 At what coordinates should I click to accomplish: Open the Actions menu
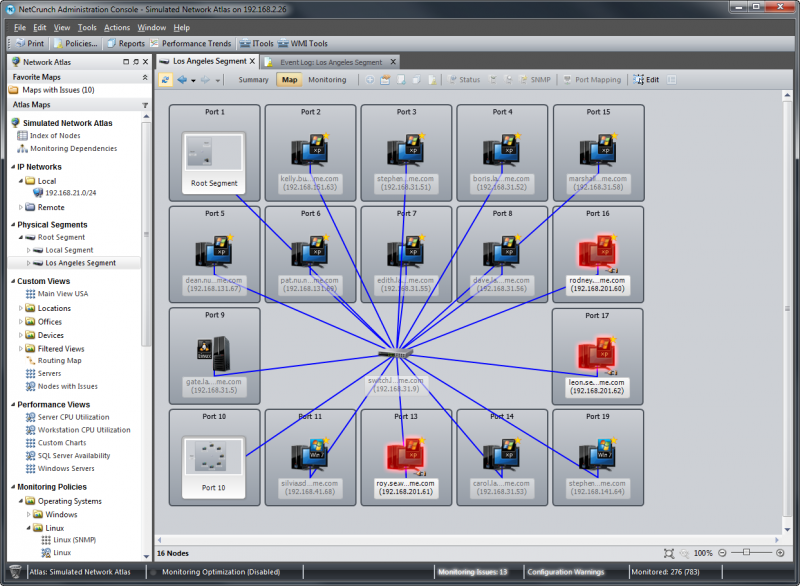117,28
